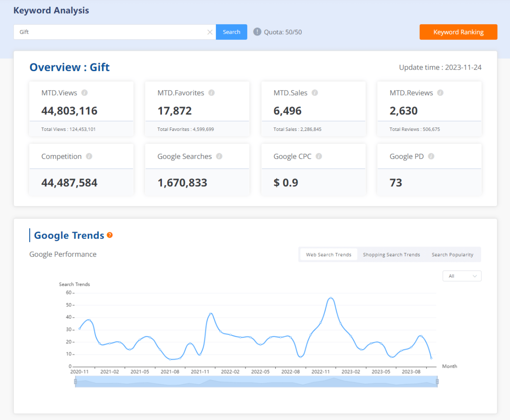Select the Search Popularity tab
Image resolution: width=510 pixels, height=420 pixels.
tap(452, 254)
